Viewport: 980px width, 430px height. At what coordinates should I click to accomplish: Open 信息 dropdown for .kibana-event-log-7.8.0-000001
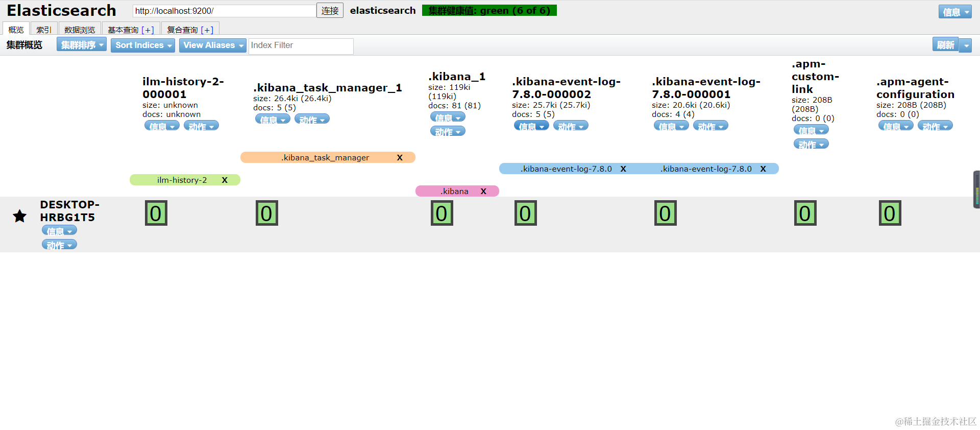(x=671, y=126)
